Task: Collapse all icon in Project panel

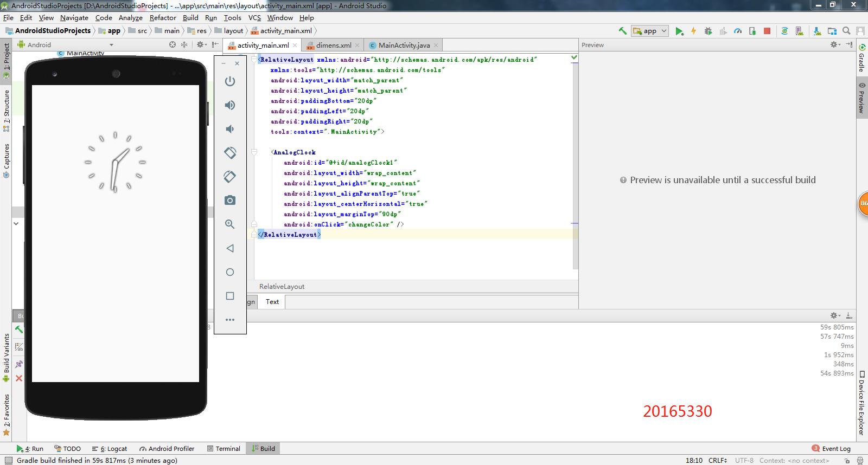Action: tap(184, 44)
